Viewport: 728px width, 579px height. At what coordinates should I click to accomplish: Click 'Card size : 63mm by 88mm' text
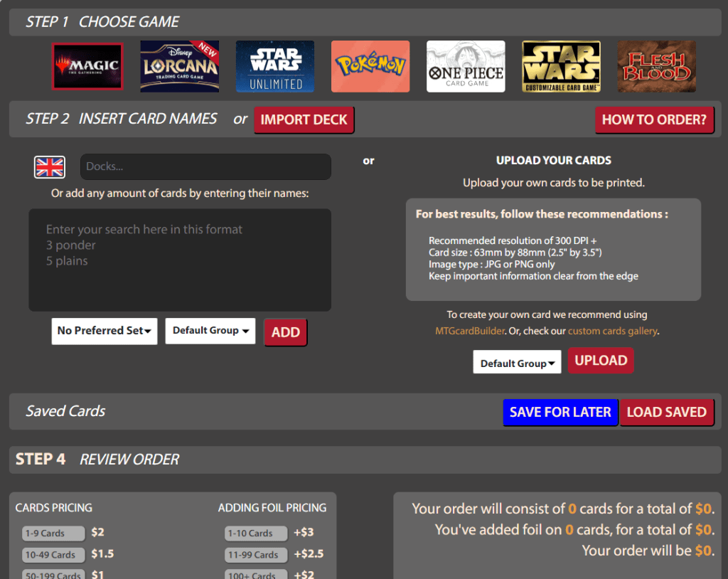515,253
